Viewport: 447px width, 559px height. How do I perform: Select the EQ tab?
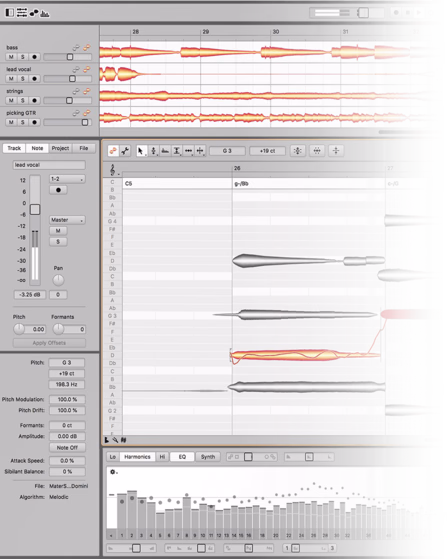(x=182, y=457)
